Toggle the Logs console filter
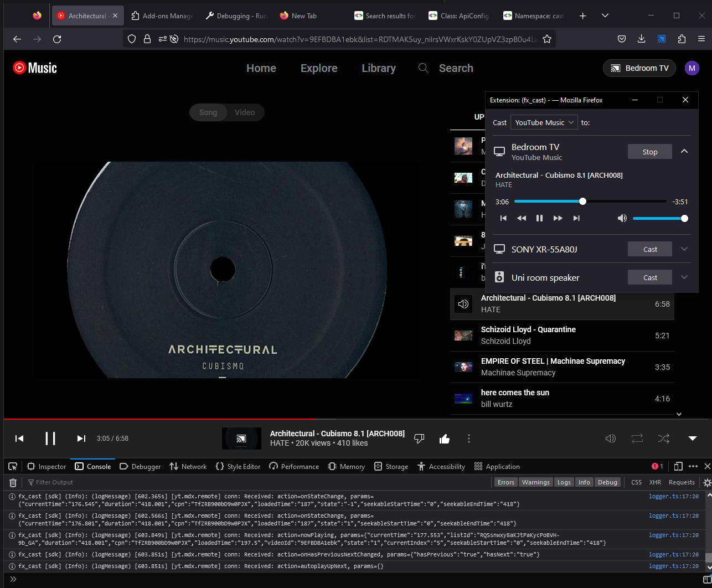This screenshot has height=588, width=712. [564, 482]
